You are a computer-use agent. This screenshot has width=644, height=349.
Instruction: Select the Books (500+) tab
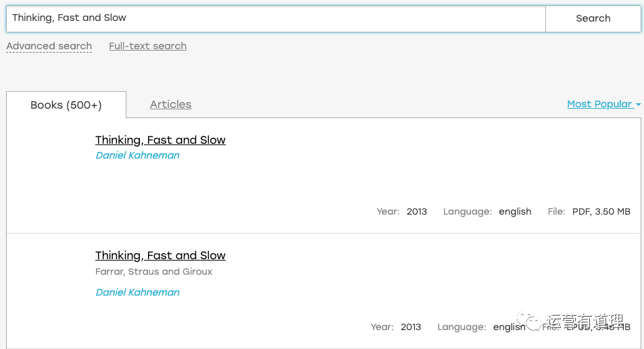(x=66, y=105)
